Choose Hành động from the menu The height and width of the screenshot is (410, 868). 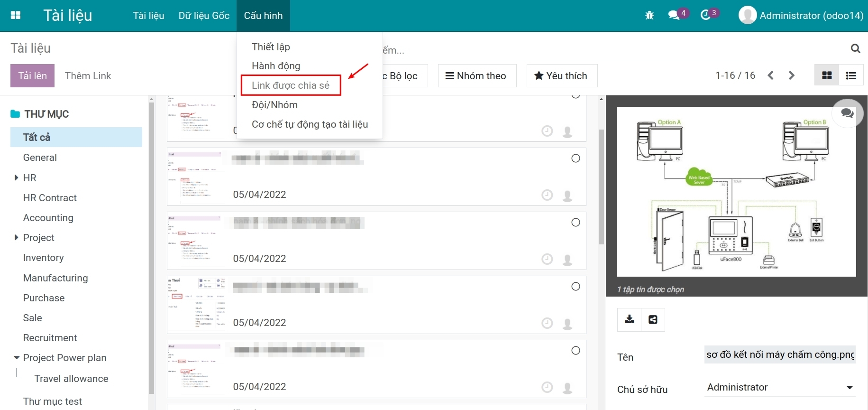pos(276,66)
